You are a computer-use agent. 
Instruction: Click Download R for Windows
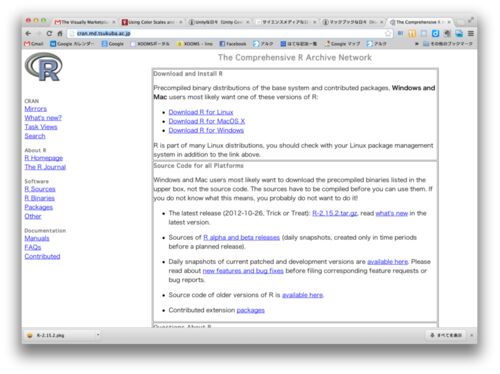click(x=206, y=130)
